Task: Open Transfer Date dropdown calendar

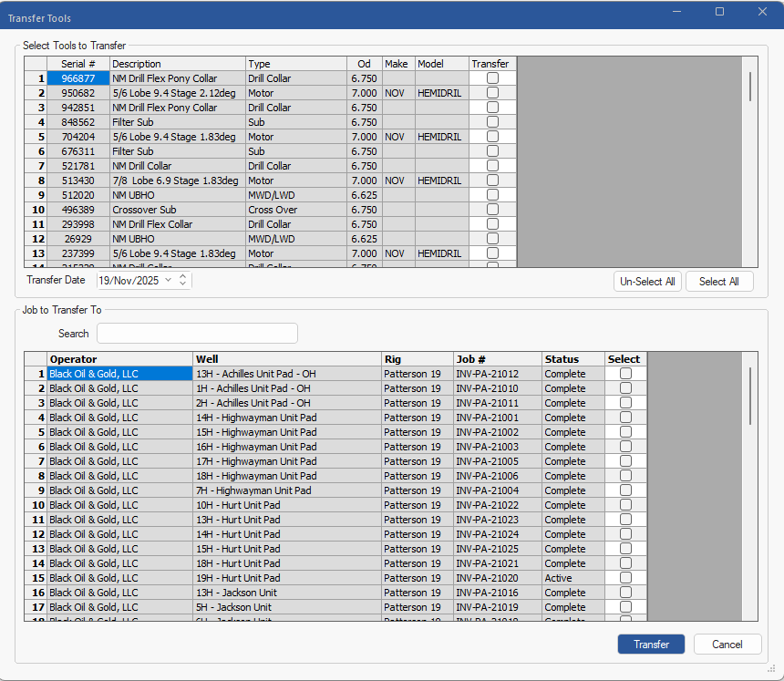Action: pos(169,280)
